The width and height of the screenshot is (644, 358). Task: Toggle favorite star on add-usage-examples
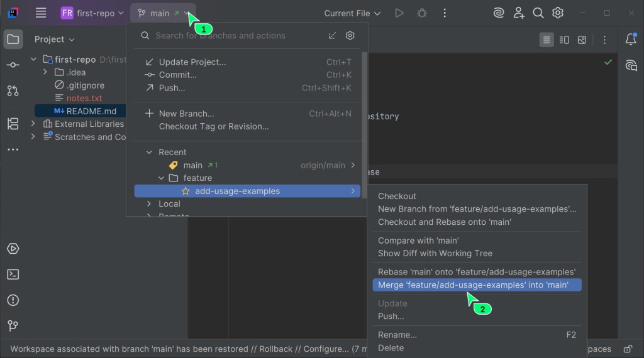pos(186,191)
